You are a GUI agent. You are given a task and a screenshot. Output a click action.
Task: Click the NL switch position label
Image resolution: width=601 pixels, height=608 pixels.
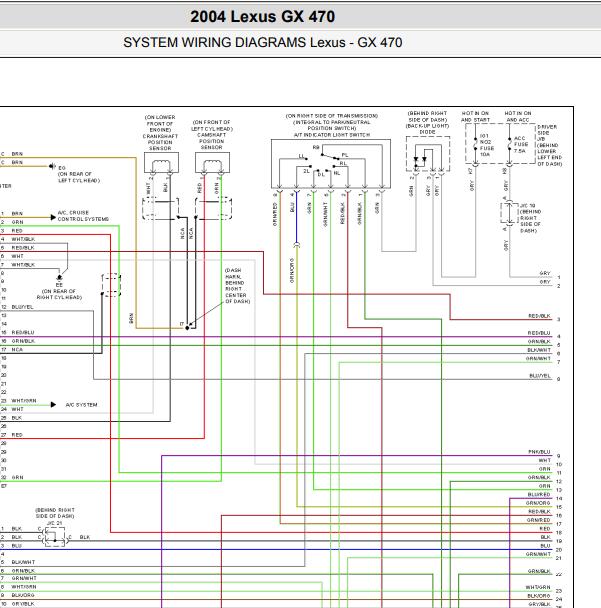click(x=337, y=173)
